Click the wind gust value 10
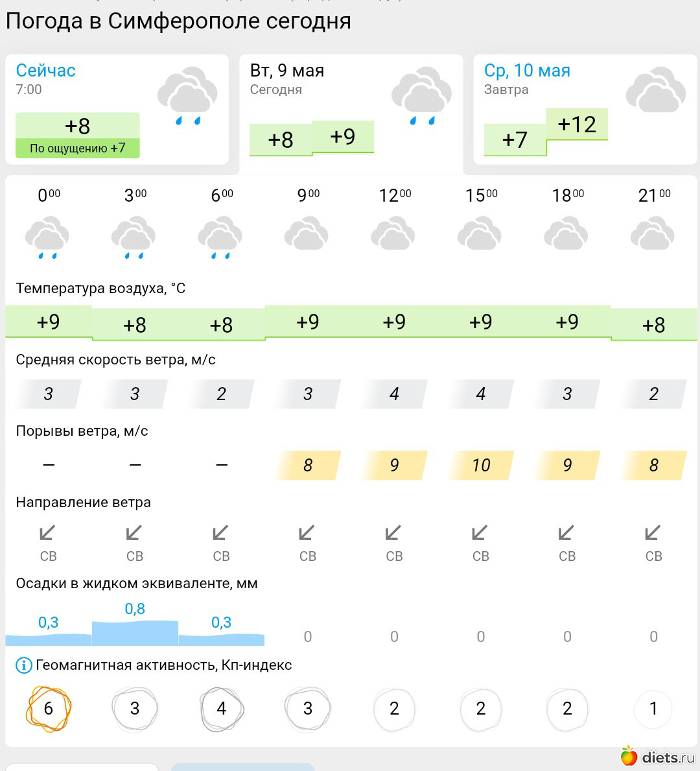This screenshot has width=700, height=771. 481,465
